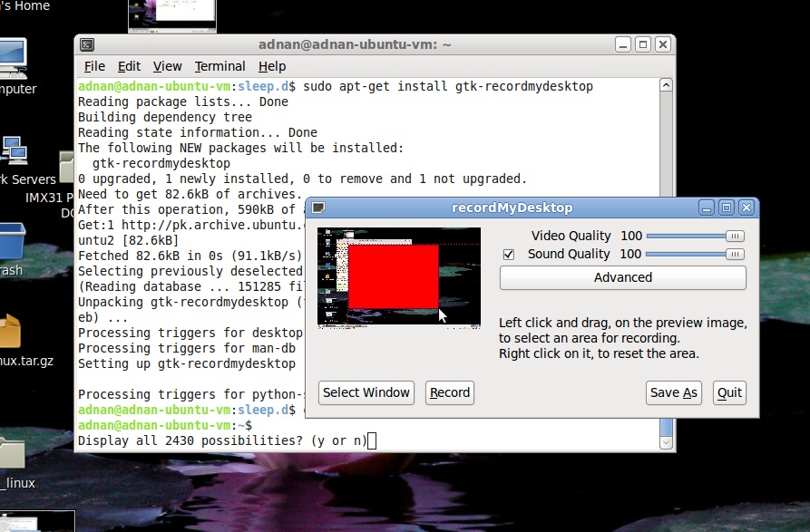
Task: Click the desktop preview image
Action: (x=399, y=277)
